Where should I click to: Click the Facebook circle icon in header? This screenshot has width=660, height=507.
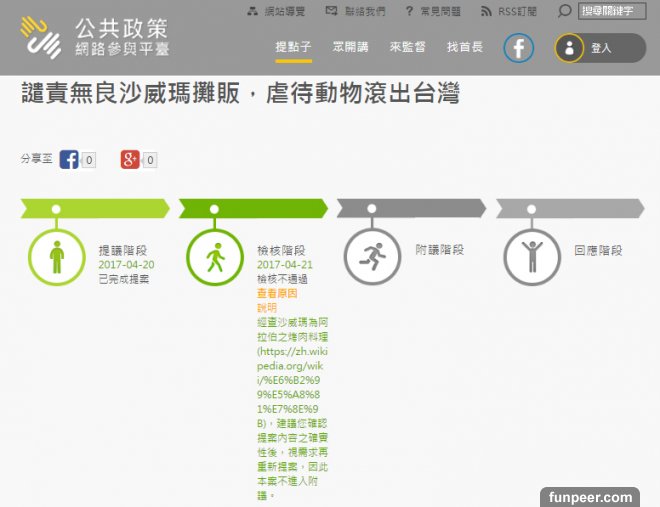(x=518, y=48)
